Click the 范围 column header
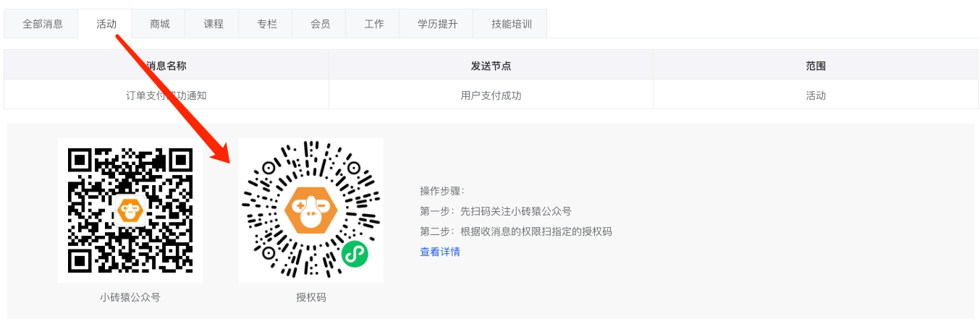 [816, 66]
